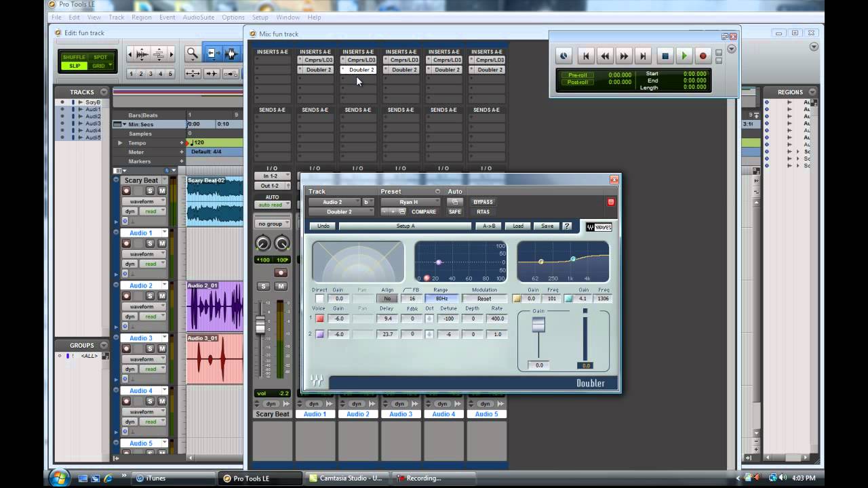The height and width of the screenshot is (488, 868).
Task: Click the A->B copy button
Action: [x=488, y=226]
